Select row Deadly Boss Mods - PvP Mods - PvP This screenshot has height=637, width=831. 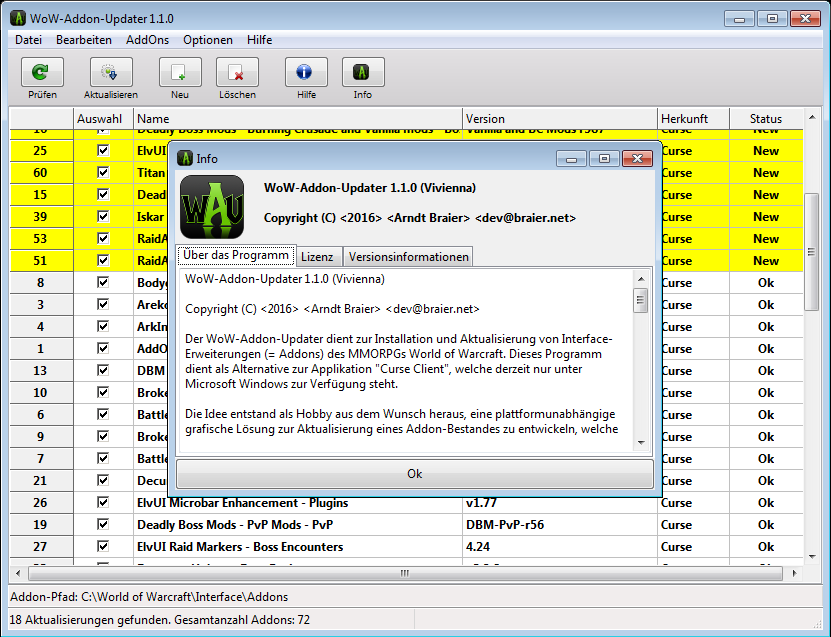click(235, 525)
